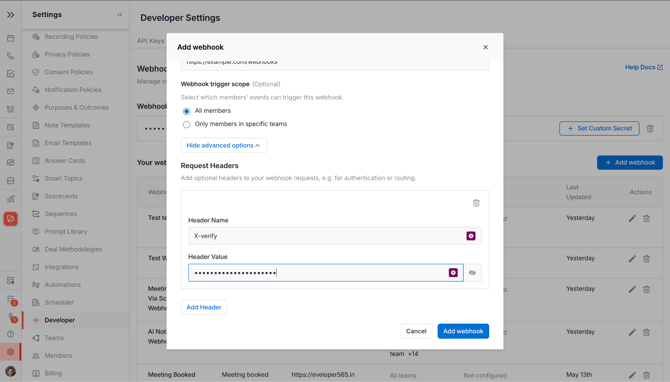Select the All members radio option

pos(186,111)
